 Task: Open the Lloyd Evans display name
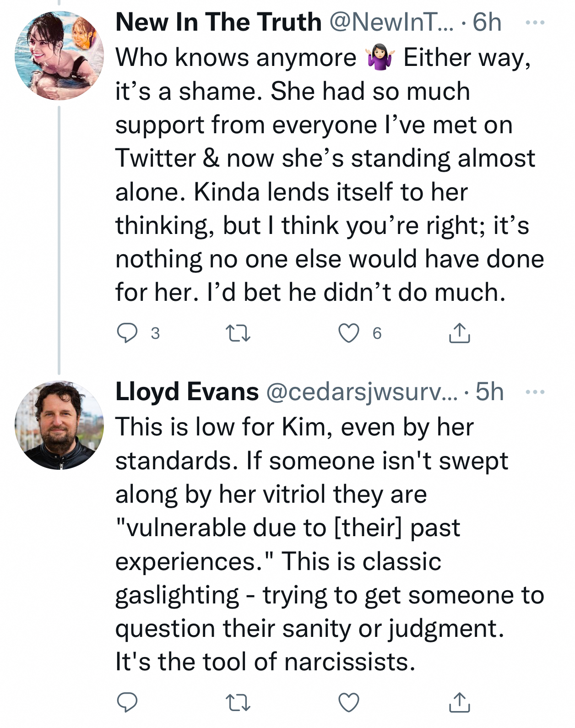point(187,392)
